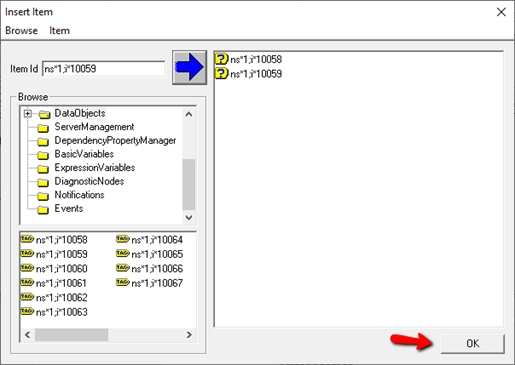
Task: Select ServerManagement in the browse tree
Action: pyautogui.click(x=94, y=127)
